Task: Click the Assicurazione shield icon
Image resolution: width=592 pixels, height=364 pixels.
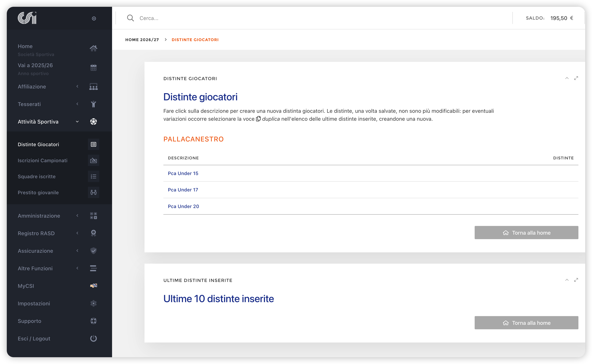Action: coord(93,251)
